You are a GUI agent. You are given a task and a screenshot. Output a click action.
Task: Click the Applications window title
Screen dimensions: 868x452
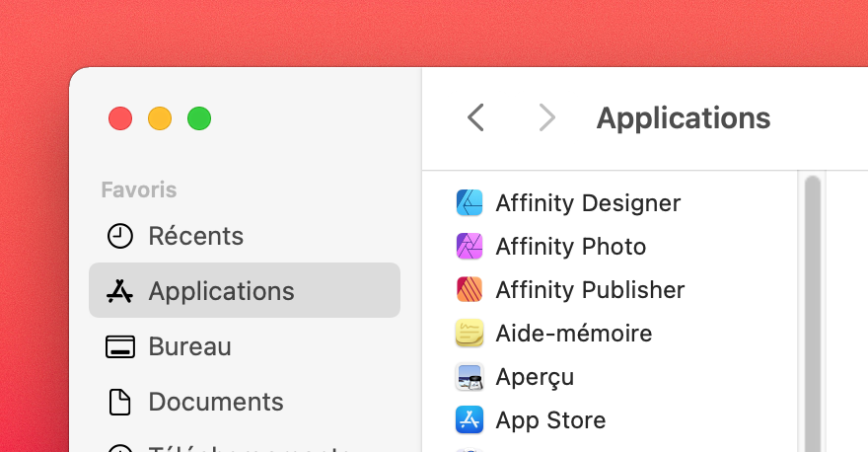[684, 118]
